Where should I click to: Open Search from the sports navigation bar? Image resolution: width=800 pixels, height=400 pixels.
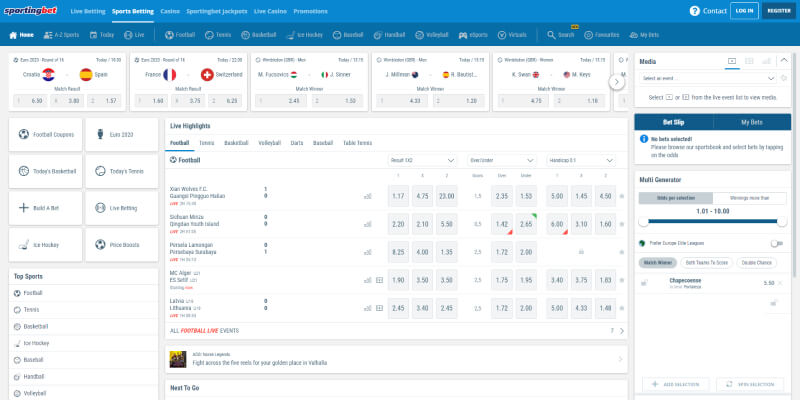pos(560,35)
